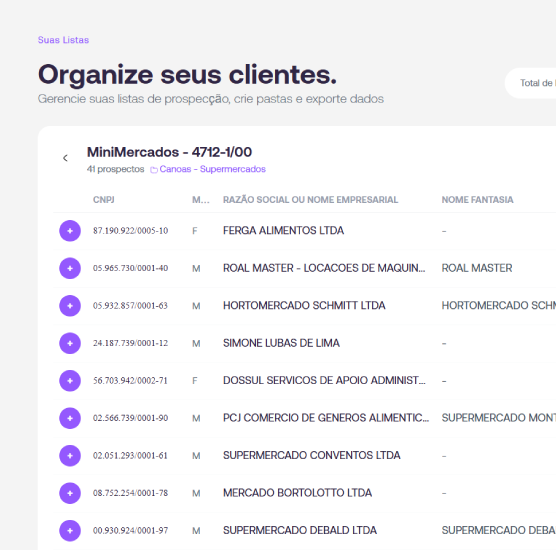Viewport: 556px width, 556px height.
Task: Go back using the left chevron arrow
Action: point(65,158)
